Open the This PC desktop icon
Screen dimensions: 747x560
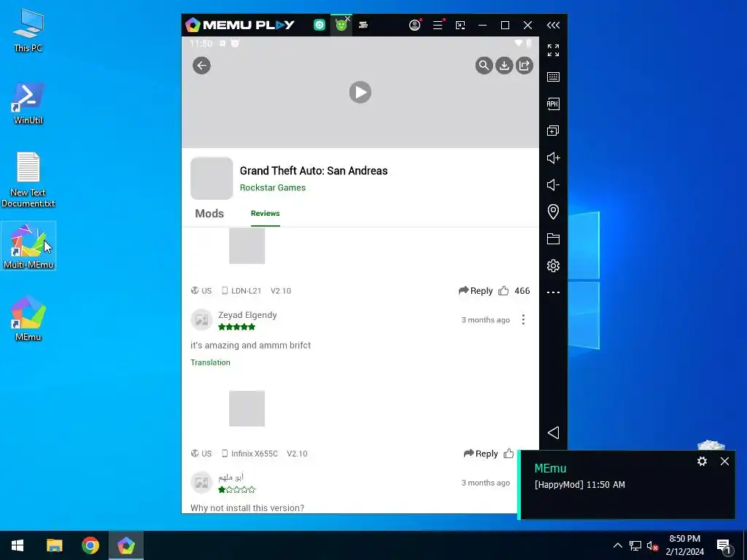(x=28, y=30)
